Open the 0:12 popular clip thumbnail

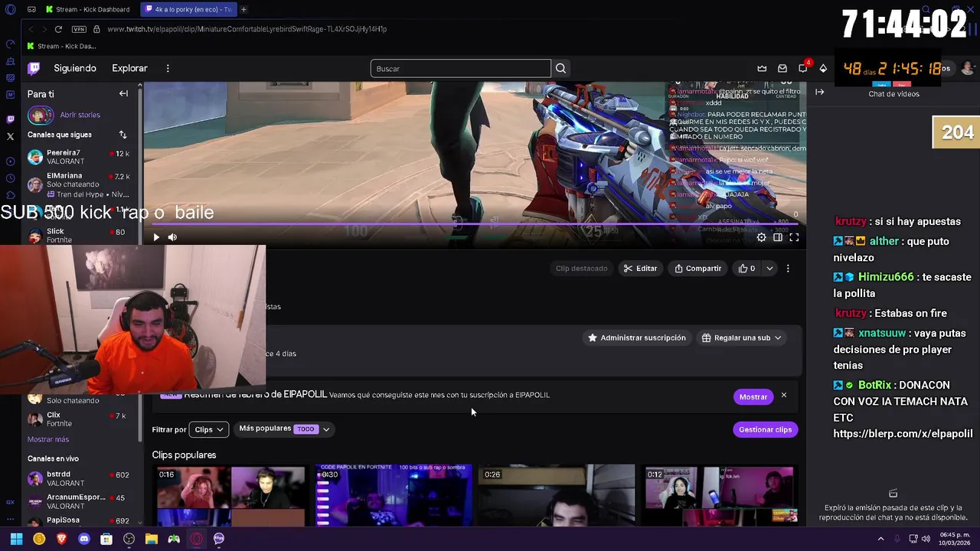[720, 495]
